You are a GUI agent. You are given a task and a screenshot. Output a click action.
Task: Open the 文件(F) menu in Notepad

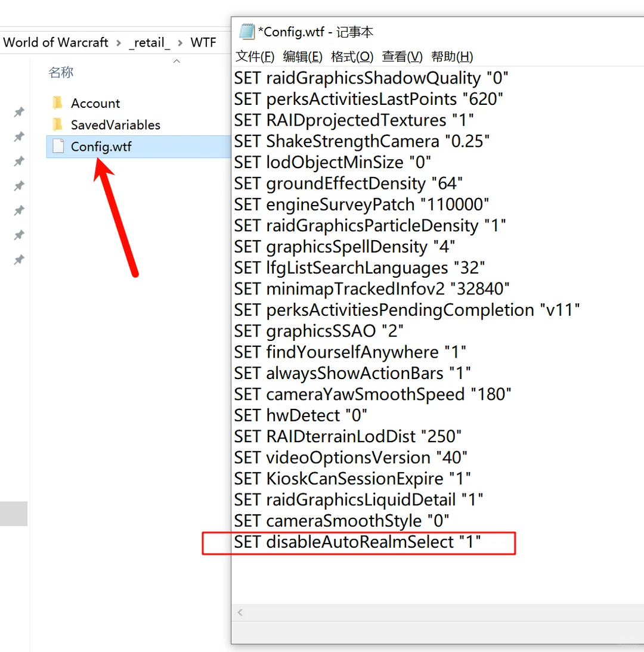coord(255,57)
